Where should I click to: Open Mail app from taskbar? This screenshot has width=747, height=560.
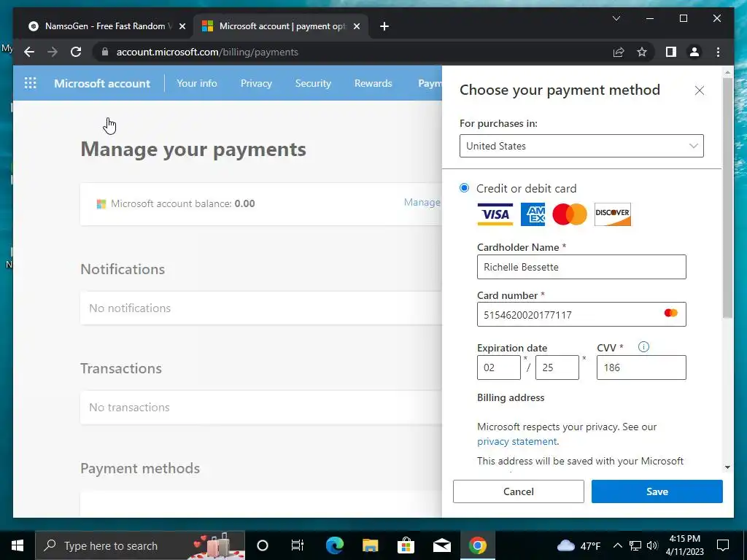pyautogui.click(x=441, y=545)
